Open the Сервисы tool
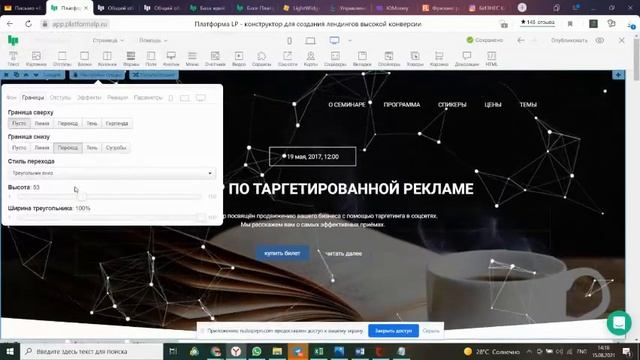This screenshot has height=360, width=640. [x=262, y=59]
